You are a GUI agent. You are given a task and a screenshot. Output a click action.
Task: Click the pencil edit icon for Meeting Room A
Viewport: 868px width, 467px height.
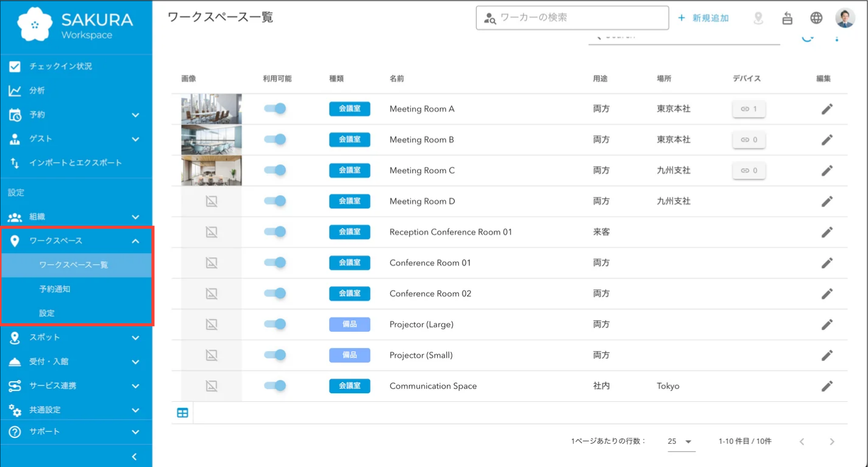827,109
